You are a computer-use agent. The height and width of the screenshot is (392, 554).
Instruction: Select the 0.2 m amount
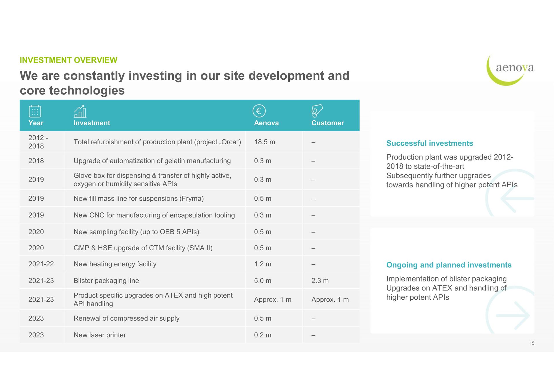pyautogui.click(x=263, y=335)
